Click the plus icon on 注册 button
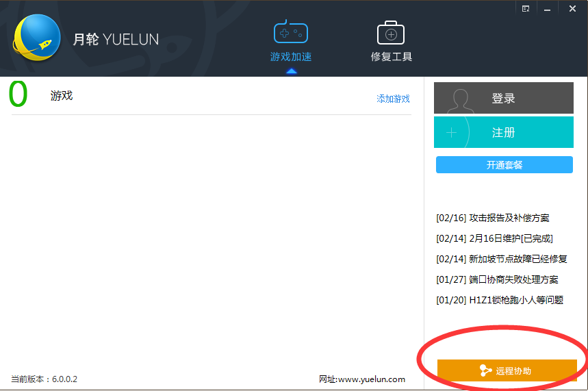Viewport: 588px width, 391px height. click(452, 132)
